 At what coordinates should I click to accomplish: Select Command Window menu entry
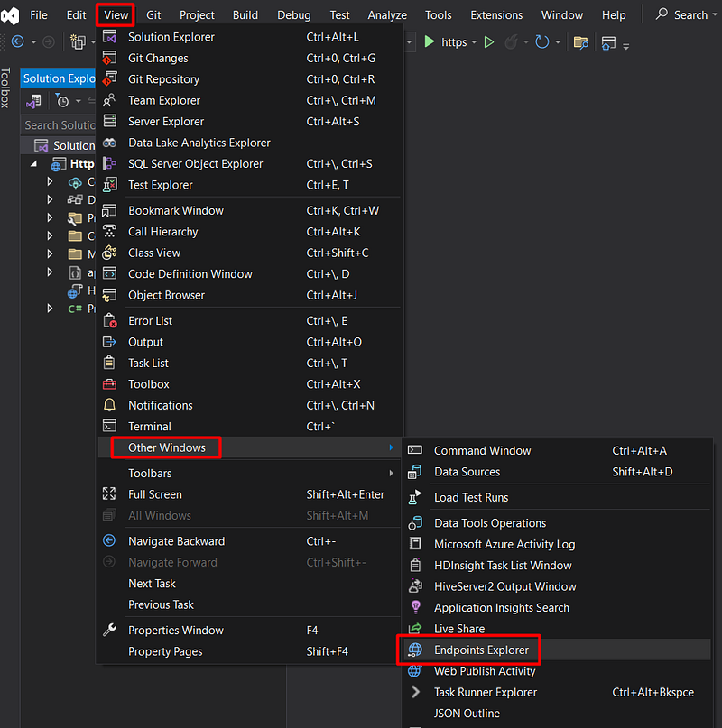(557, 450)
